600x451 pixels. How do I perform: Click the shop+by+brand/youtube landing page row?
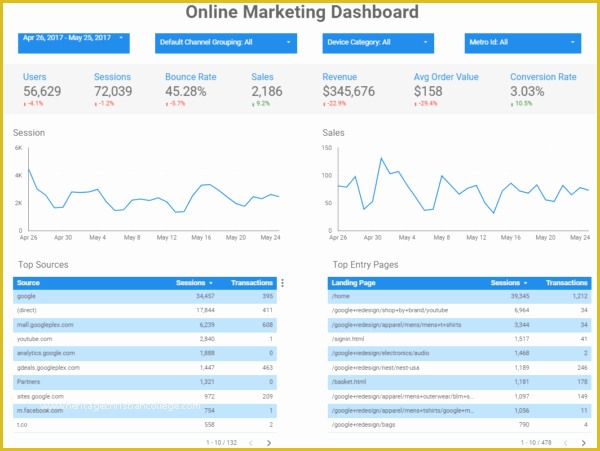[x=459, y=310]
